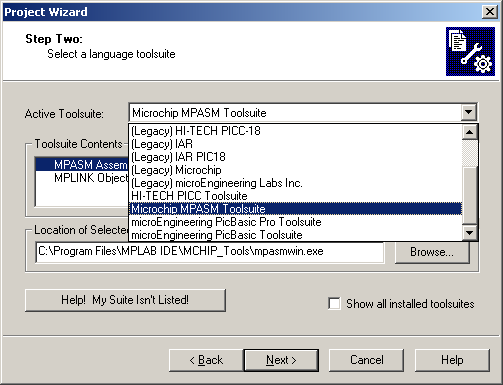
Task: Select (Legacy) HI-TECH PICC-18 option
Action: click(295, 131)
